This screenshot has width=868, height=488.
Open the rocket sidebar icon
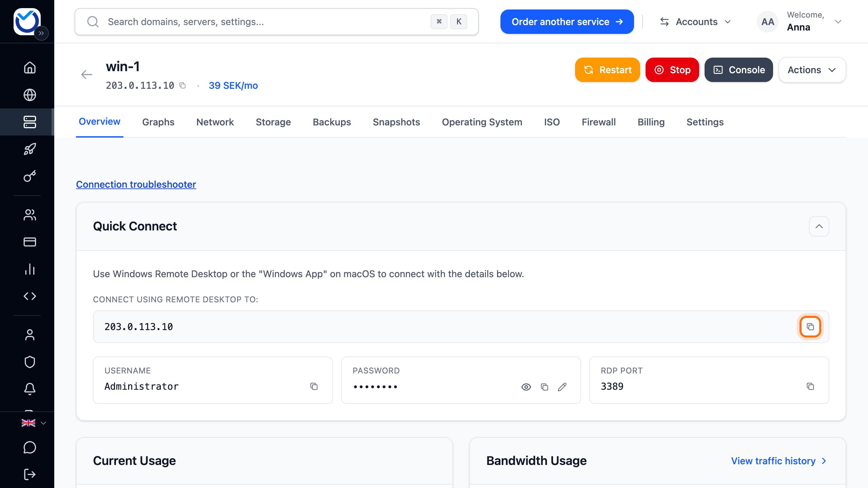(x=30, y=149)
